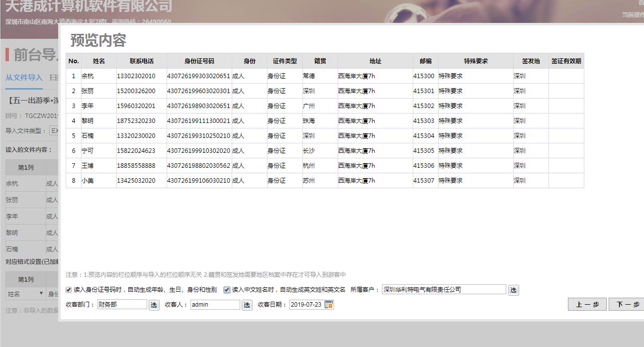This screenshot has width=644, height=347.
Task: Click the 上一步 button
Action: pos(587,305)
